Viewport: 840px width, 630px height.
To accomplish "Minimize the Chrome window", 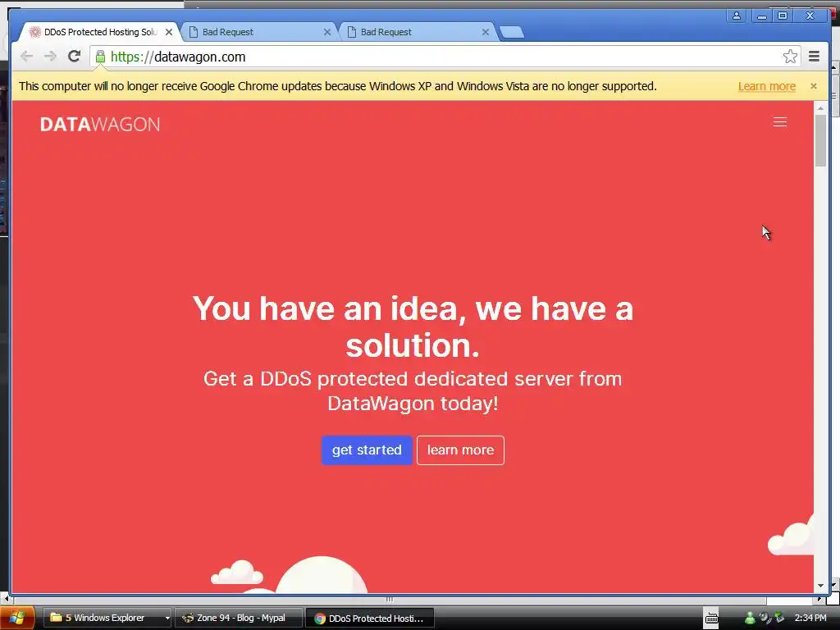I will pos(761,16).
